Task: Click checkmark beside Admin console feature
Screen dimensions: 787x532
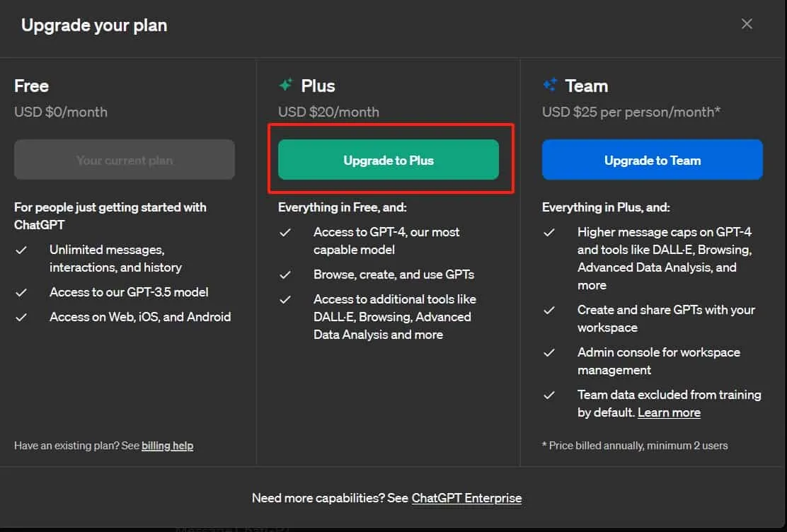Action: 548,352
